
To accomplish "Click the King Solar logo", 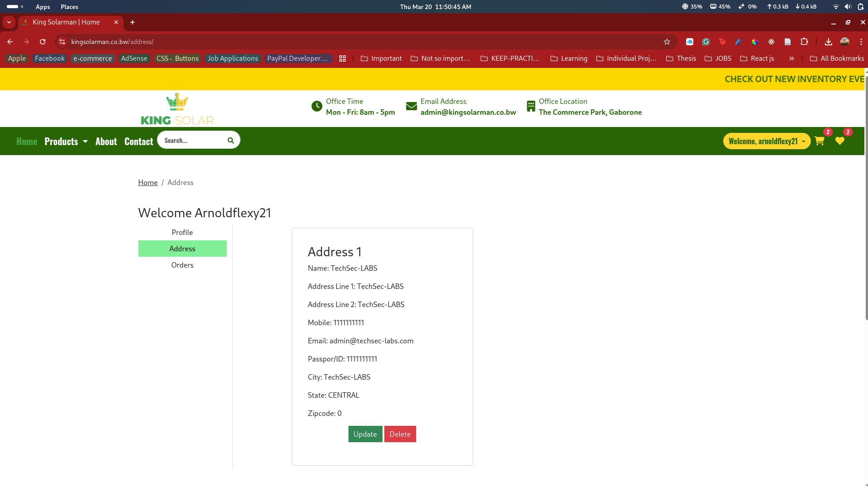I will [177, 109].
